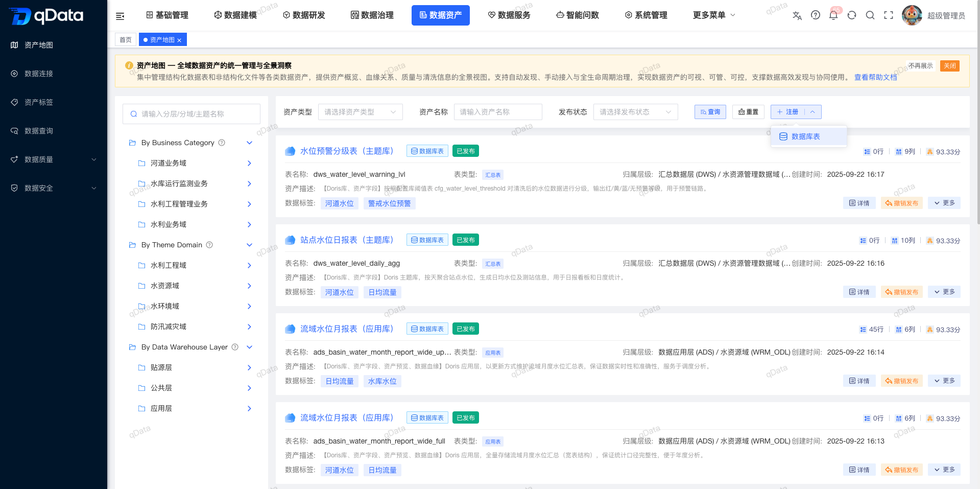This screenshot has width=980, height=489.
Task: Switch to 数据服务 top menu
Action: pyautogui.click(x=509, y=15)
